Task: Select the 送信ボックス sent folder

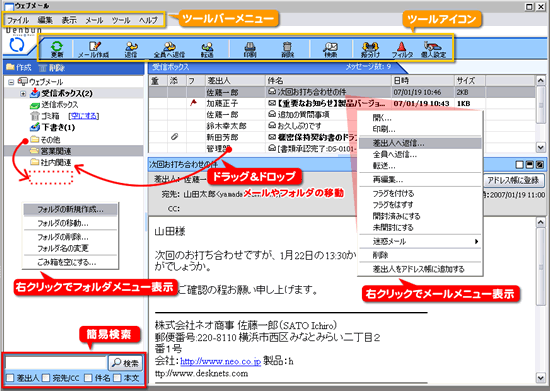Action: pos(54,105)
